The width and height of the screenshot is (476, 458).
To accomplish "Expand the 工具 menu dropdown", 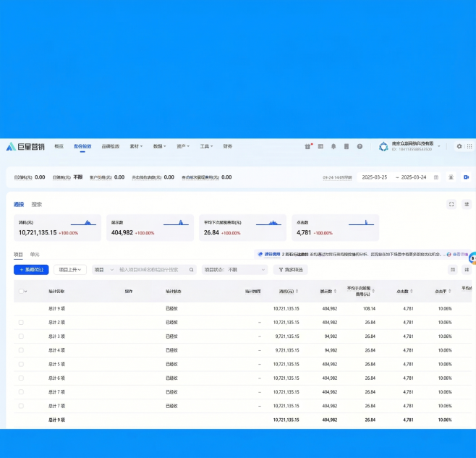I will tap(207, 146).
